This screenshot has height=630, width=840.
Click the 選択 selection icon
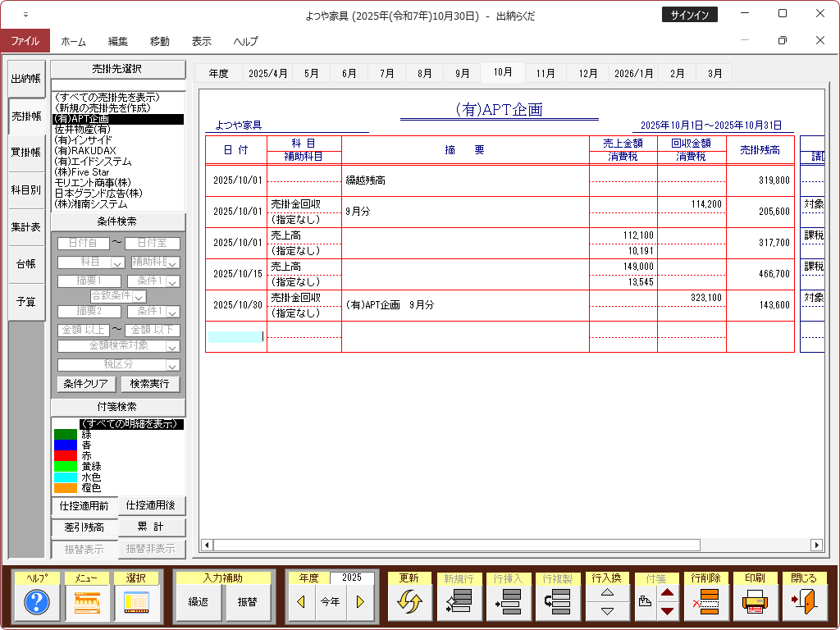click(136, 603)
